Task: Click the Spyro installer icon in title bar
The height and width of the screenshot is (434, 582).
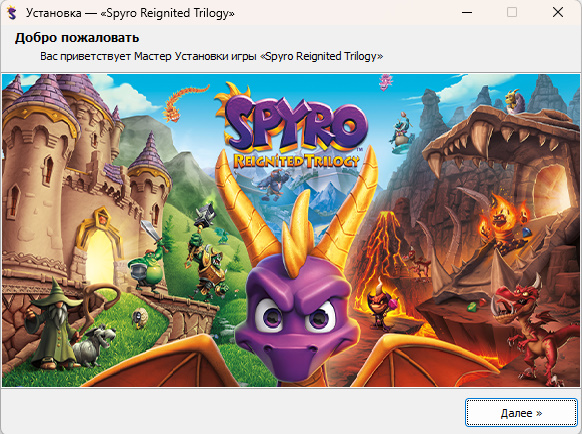Action: point(12,13)
